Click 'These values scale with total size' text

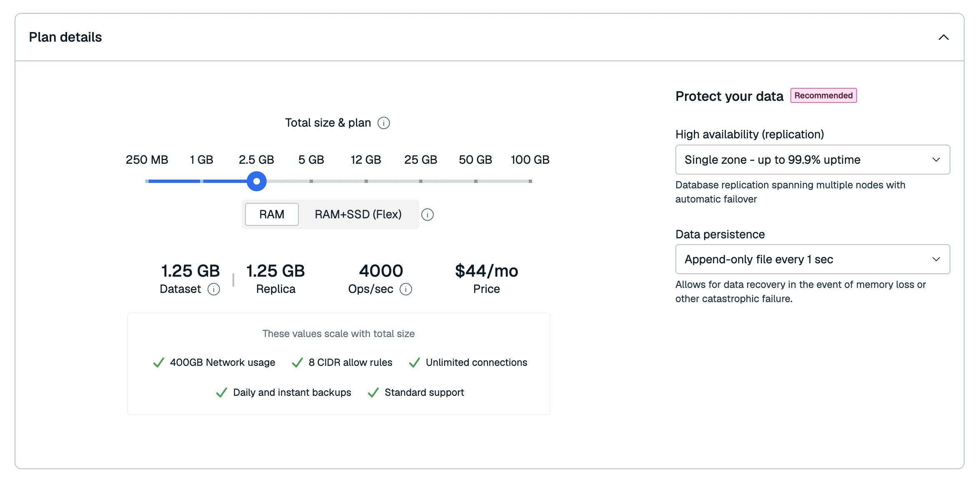tap(338, 334)
